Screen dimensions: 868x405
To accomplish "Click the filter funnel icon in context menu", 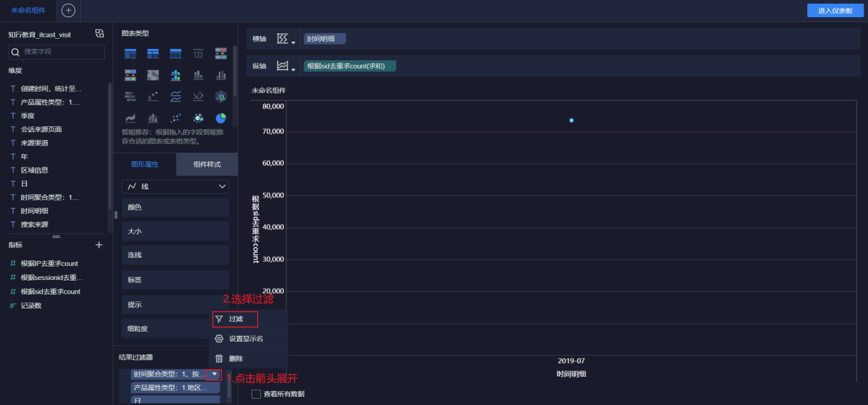I will coord(219,319).
